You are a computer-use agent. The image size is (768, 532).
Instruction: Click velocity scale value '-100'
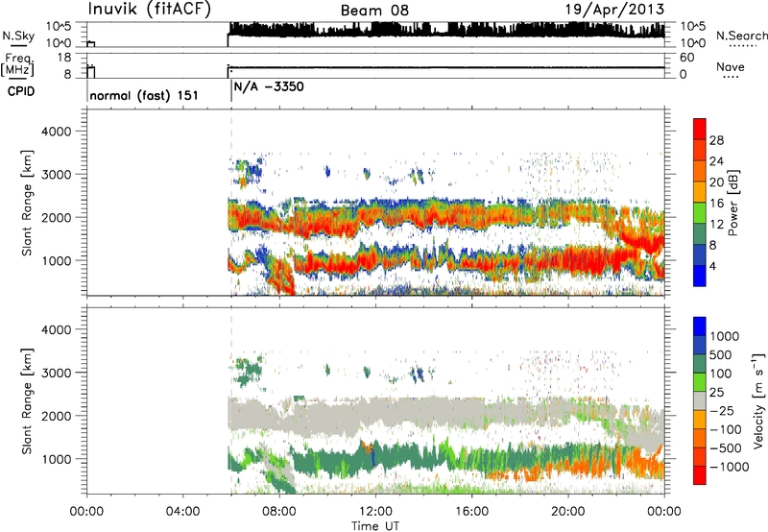pos(725,429)
